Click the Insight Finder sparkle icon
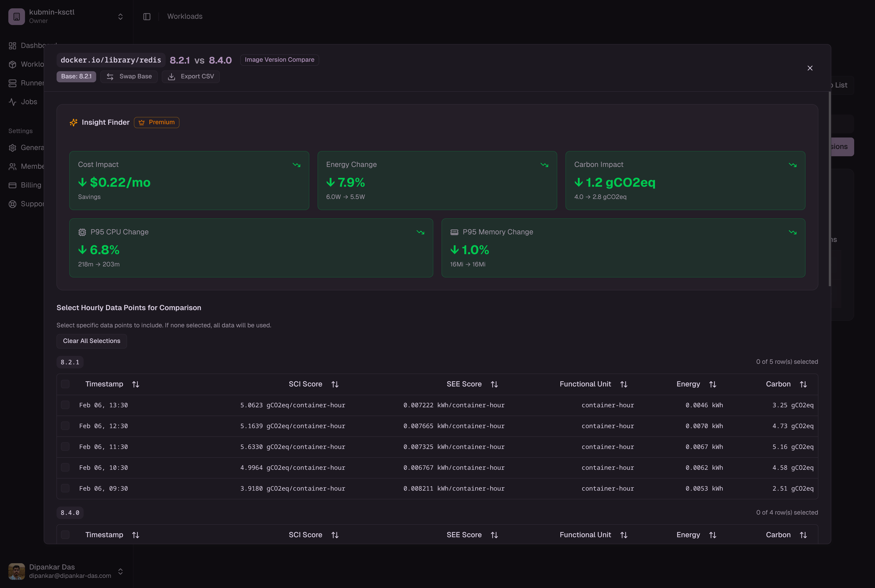 pyautogui.click(x=73, y=123)
